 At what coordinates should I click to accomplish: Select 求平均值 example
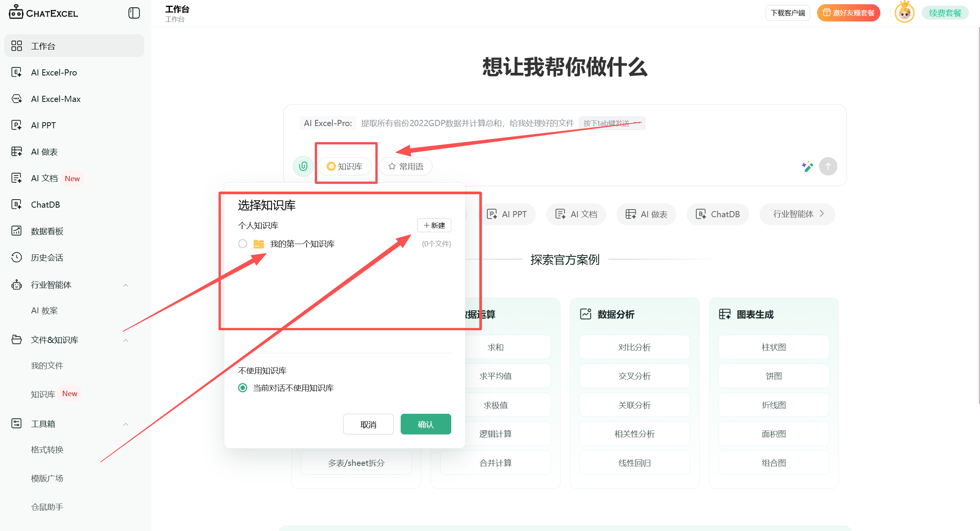coord(508,376)
